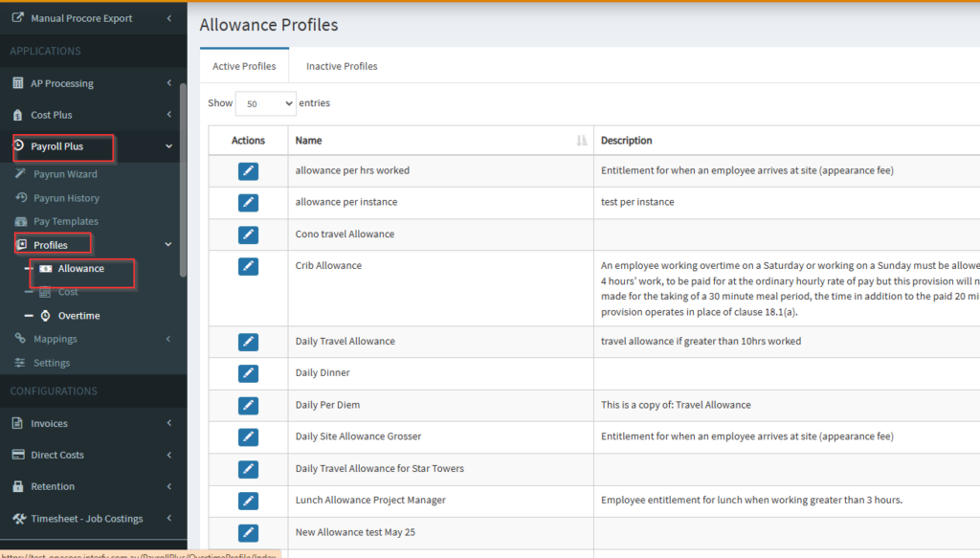Edit the Daily Dinner allowance profile
Screen dimensions: 980x558
click(248, 373)
